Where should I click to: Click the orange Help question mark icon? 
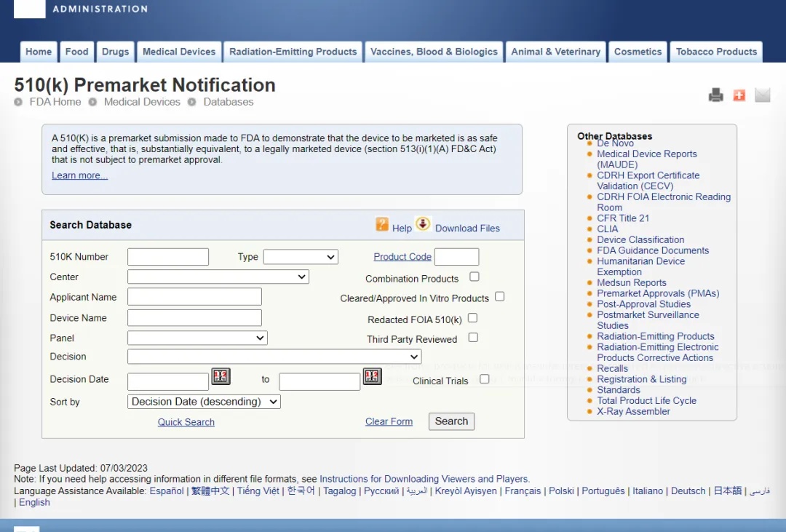[382, 224]
